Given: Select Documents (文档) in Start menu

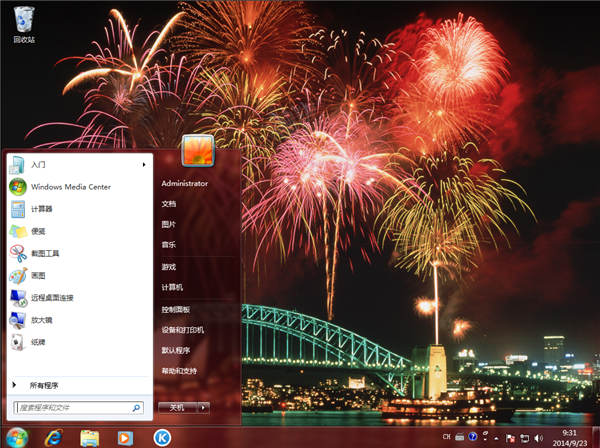Looking at the screenshot, I should 169,203.
